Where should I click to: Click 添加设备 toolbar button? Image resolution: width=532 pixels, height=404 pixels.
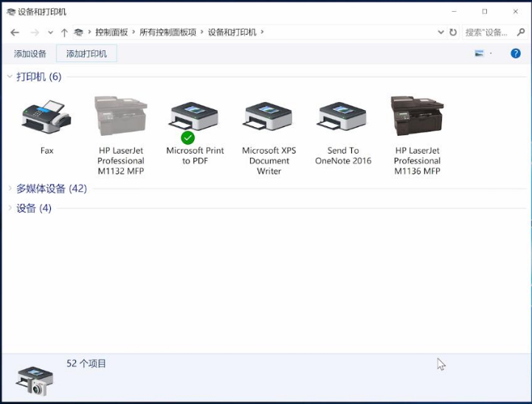pyautogui.click(x=30, y=54)
